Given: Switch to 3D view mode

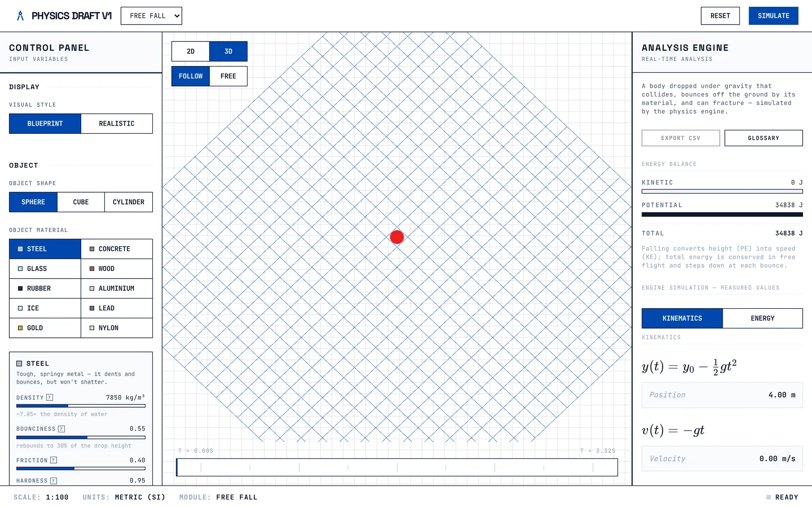Looking at the screenshot, I should point(228,51).
